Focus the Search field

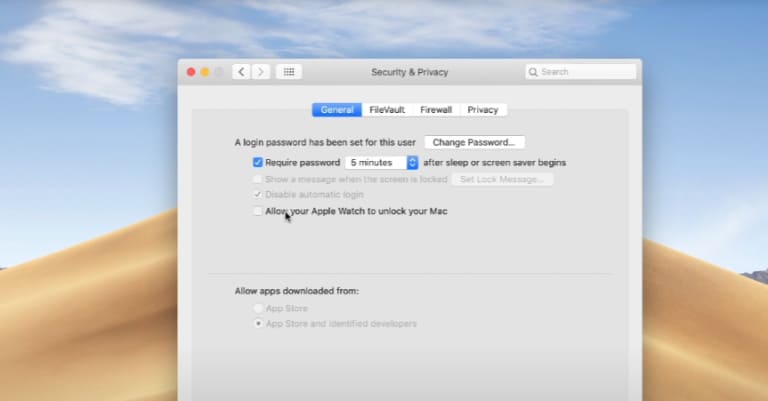click(x=581, y=72)
